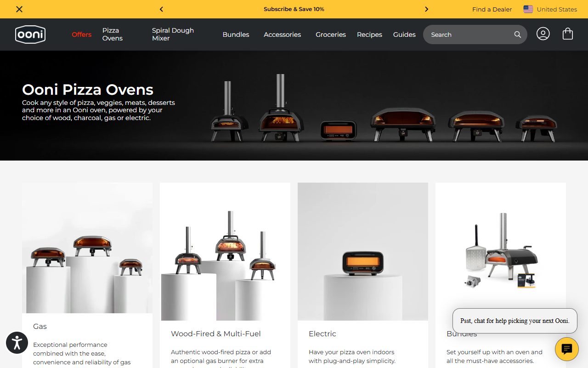Click the Gas category title

tap(40, 326)
